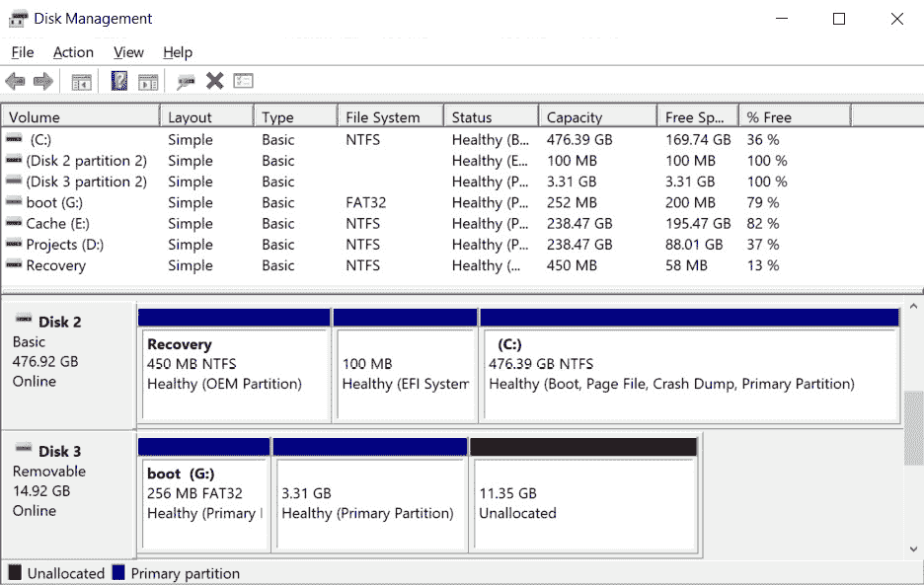The width and height of the screenshot is (924, 585).
Task: Sort volumes by the Status column header
Action: [x=474, y=114]
